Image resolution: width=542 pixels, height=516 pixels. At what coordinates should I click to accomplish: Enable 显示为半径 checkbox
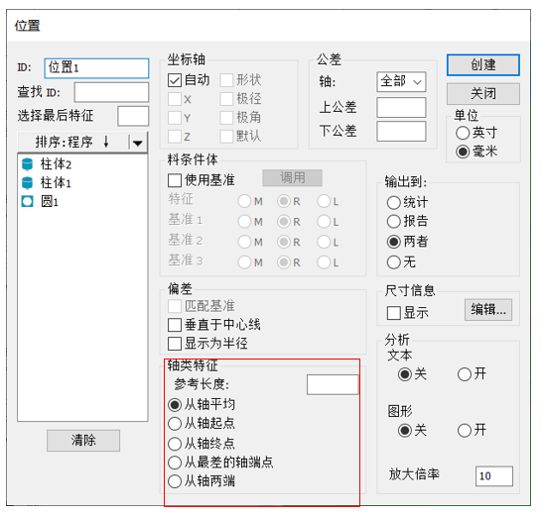click(175, 344)
